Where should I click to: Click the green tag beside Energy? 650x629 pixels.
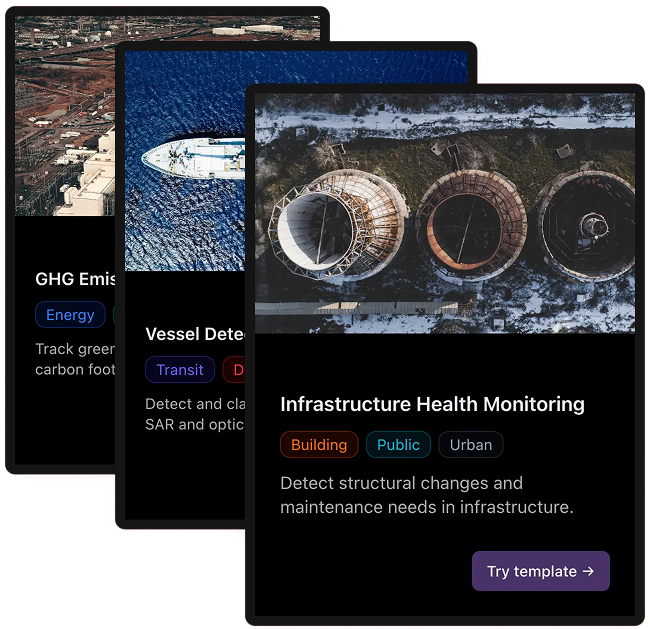pyautogui.click(x=114, y=315)
